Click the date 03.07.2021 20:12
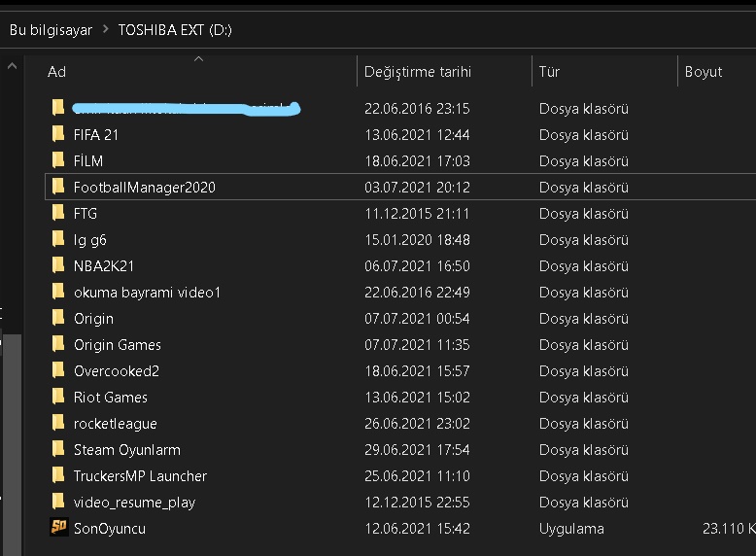 417,188
